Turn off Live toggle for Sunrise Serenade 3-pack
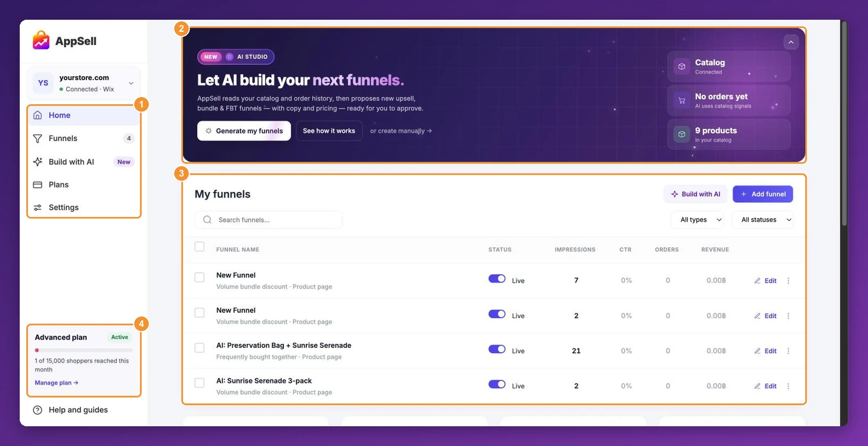The image size is (868, 446). 497,385
